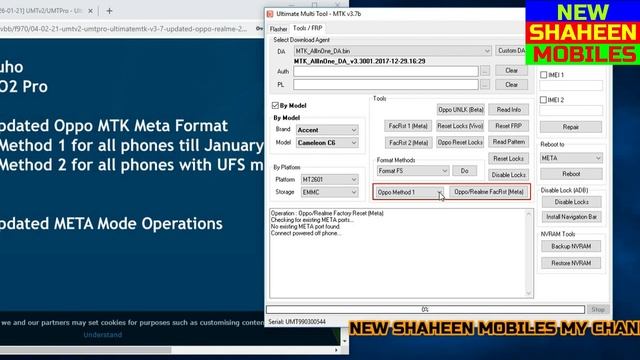Enable the IMEI 2 checkbox
Image resolution: width=640 pixels, height=360 pixels.
click(x=544, y=100)
